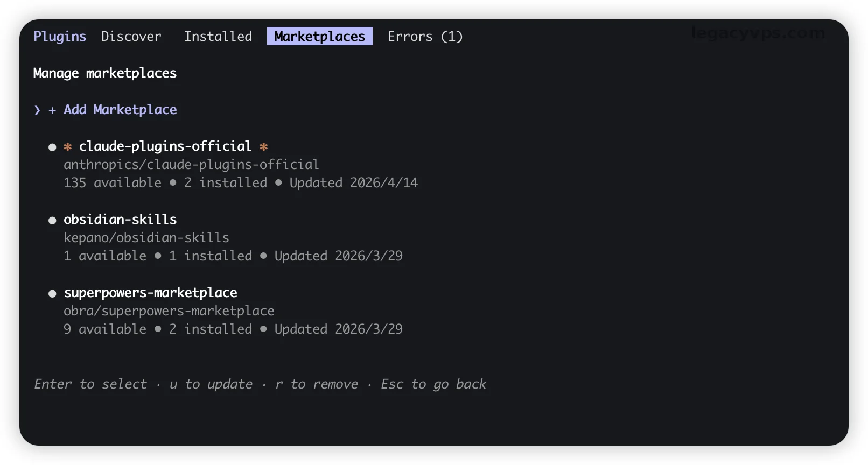
Task: Click the orange asterisk before claude-plugins-official
Action: 68,146
